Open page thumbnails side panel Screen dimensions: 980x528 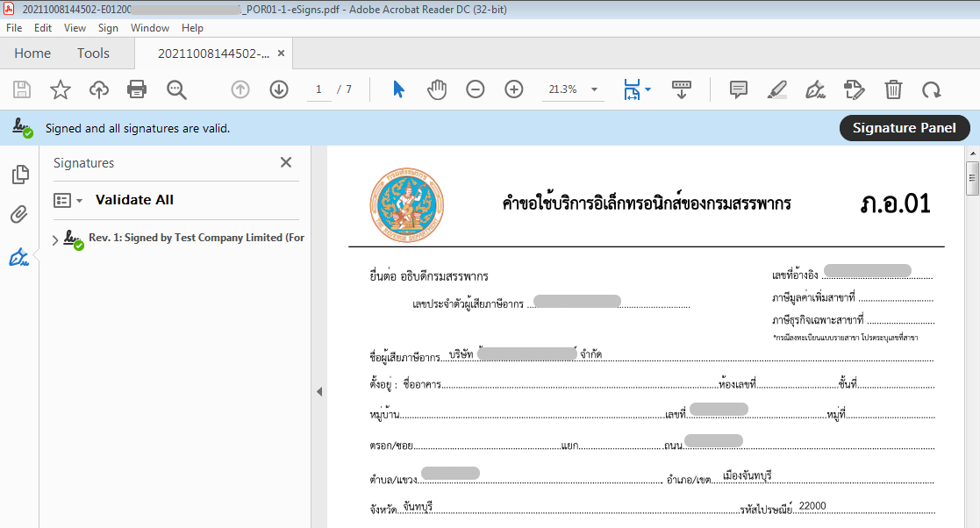pos(20,175)
